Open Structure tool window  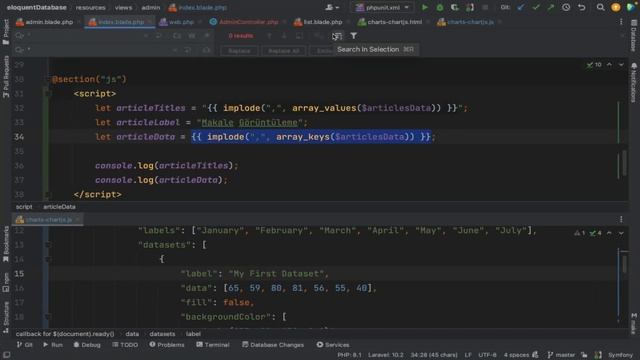tap(6, 318)
